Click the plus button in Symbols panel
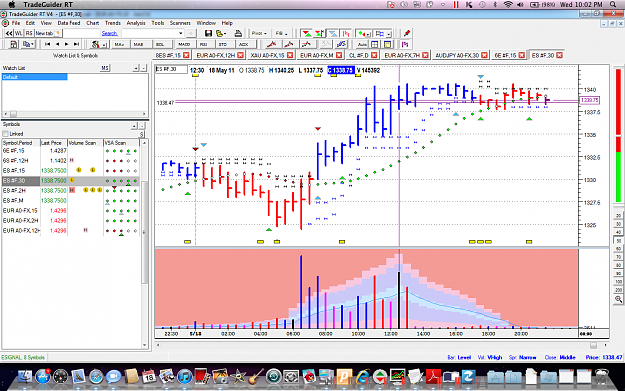This screenshot has height=391, width=625. 134,126
